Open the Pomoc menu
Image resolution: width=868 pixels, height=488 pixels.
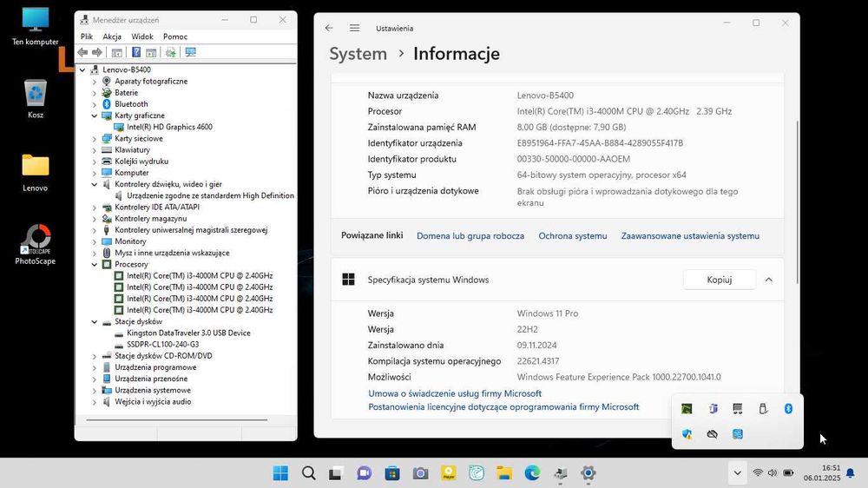click(175, 36)
